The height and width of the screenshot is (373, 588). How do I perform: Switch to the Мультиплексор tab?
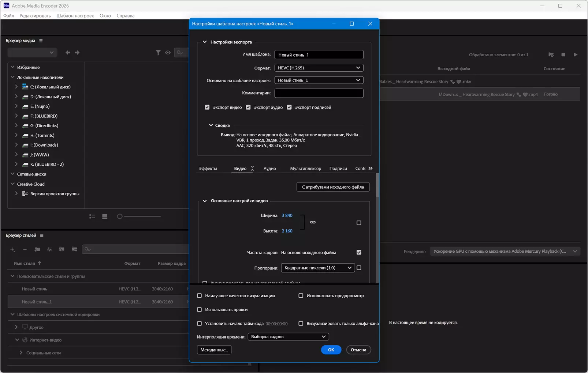(306, 169)
